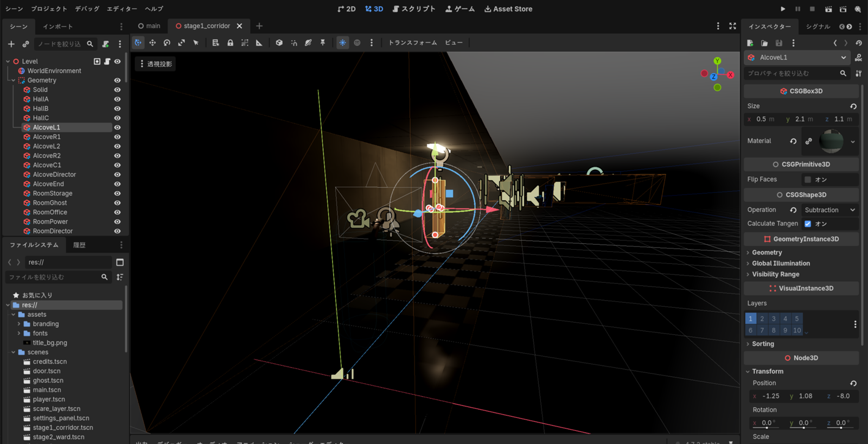Switch to the シグナル tab
The width and height of the screenshot is (868, 444).
[818, 27]
